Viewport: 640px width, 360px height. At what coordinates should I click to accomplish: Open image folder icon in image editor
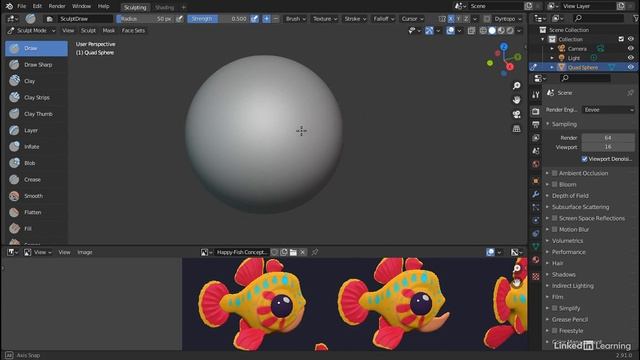[293, 252]
